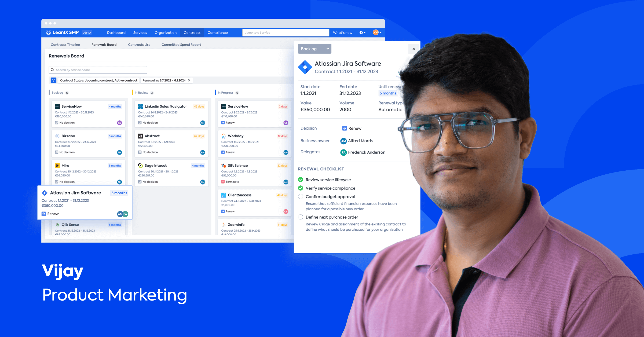Image resolution: width=644 pixels, height=337 pixels.
Task: Open the help question mark menu
Action: coord(362,33)
